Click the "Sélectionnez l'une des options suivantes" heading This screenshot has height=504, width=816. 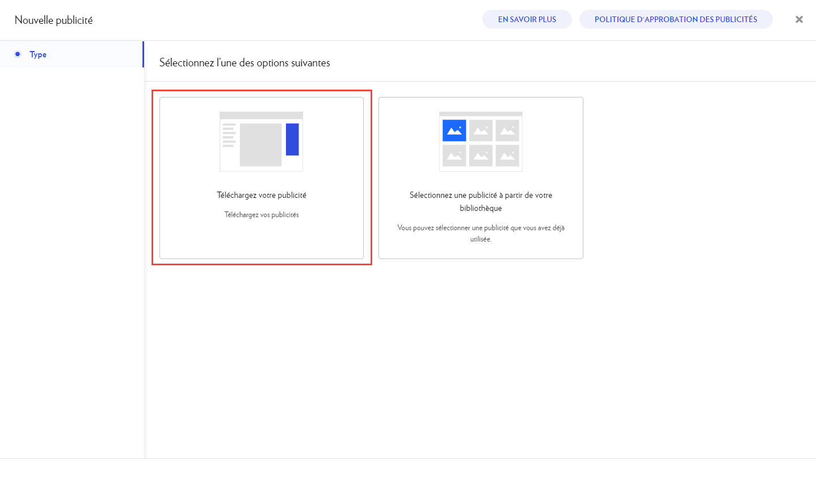245,63
